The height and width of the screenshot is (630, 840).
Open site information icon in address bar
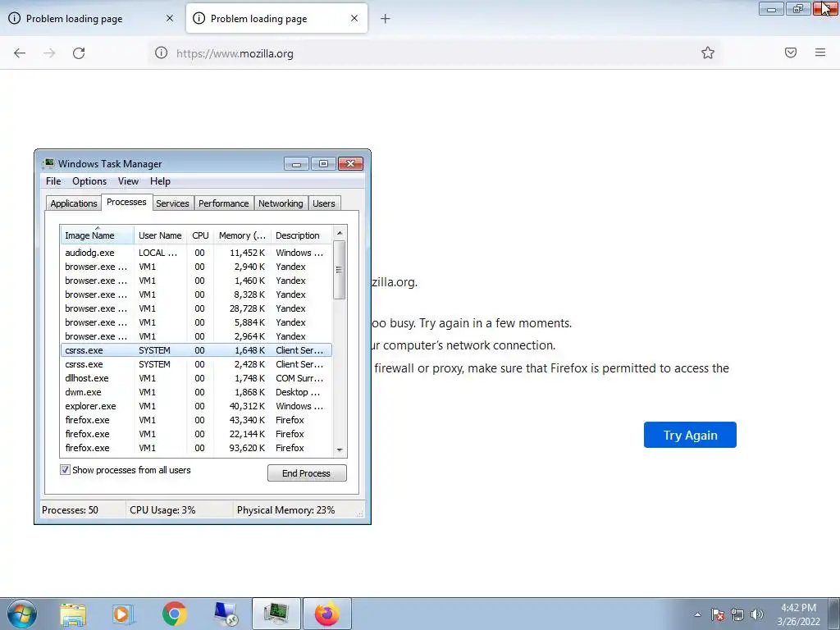click(162, 53)
